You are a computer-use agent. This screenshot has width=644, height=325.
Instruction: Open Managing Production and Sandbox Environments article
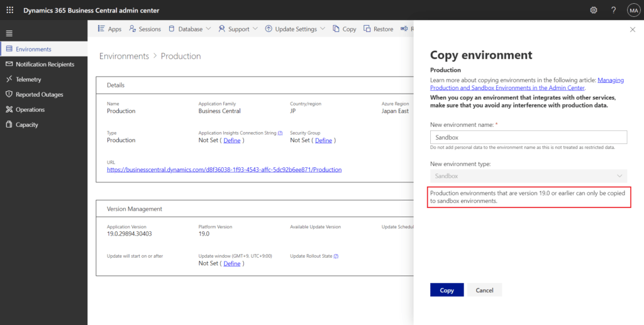(527, 84)
